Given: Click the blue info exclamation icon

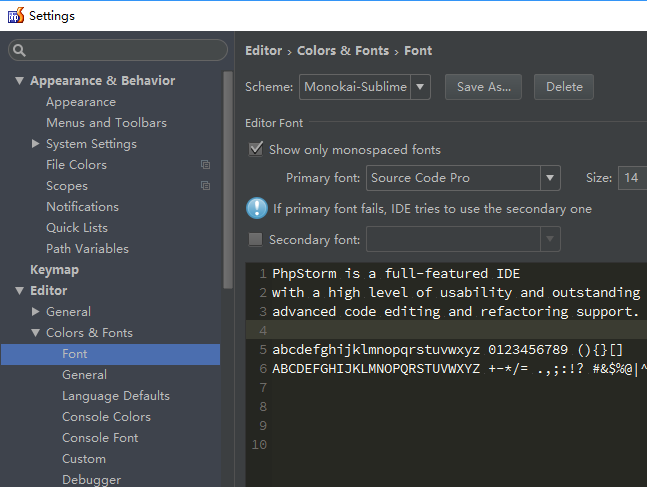Looking at the screenshot, I should click(257, 208).
